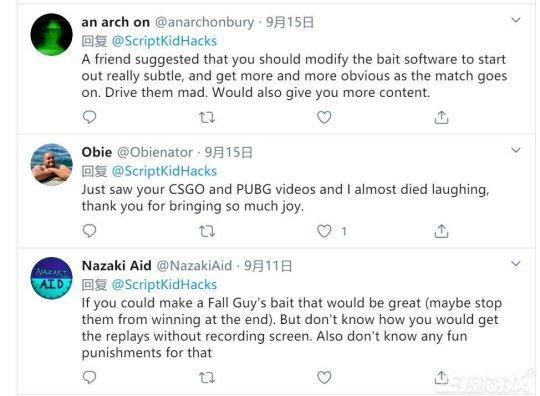Reply to an arch on's tweet
The image size is (540, 396).
pyautogui.click(x=90, y=117)
